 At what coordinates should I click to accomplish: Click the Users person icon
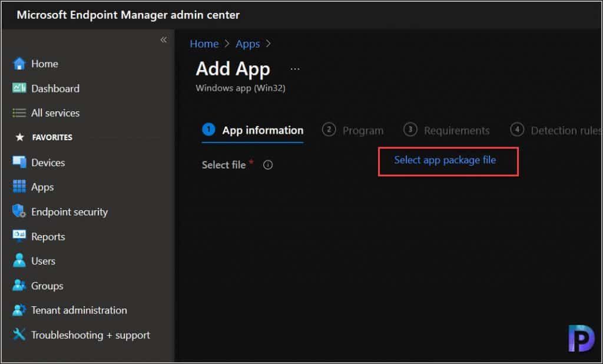[x=19, y=260]
